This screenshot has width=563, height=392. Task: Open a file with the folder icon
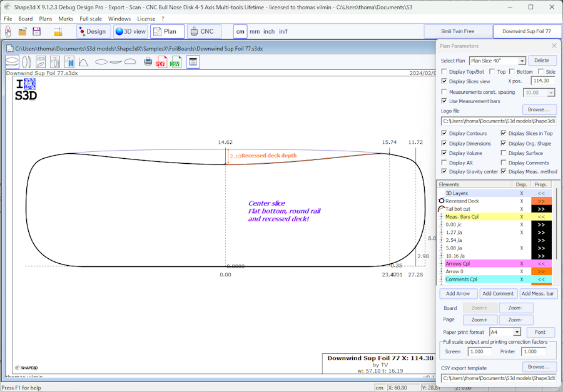click(x=23, y=31)
